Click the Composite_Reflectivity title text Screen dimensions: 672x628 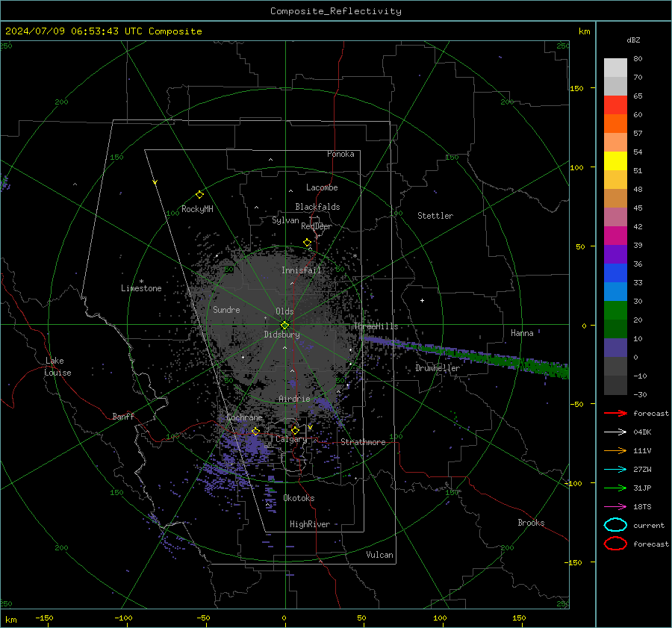(x=336, y=11)
